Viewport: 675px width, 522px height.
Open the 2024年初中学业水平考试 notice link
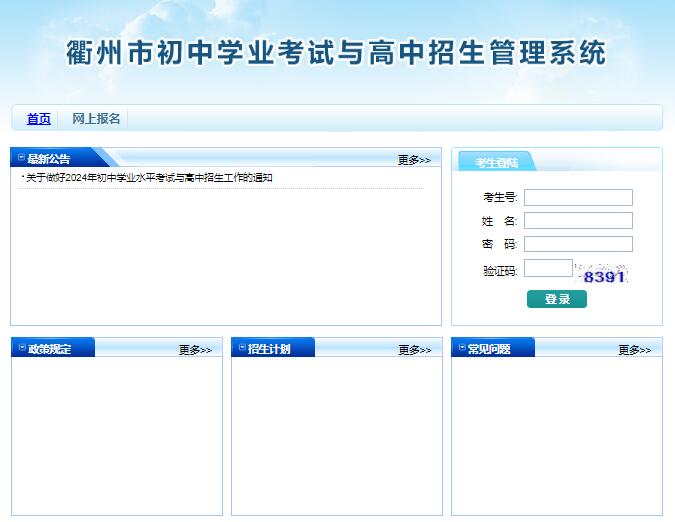(x=149, y=178)
